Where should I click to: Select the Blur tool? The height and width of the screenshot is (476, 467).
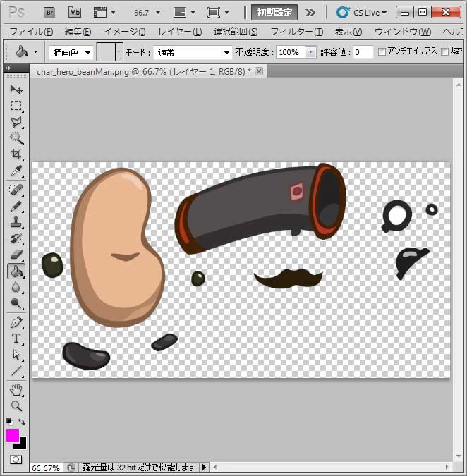click(x=16, y=287)
